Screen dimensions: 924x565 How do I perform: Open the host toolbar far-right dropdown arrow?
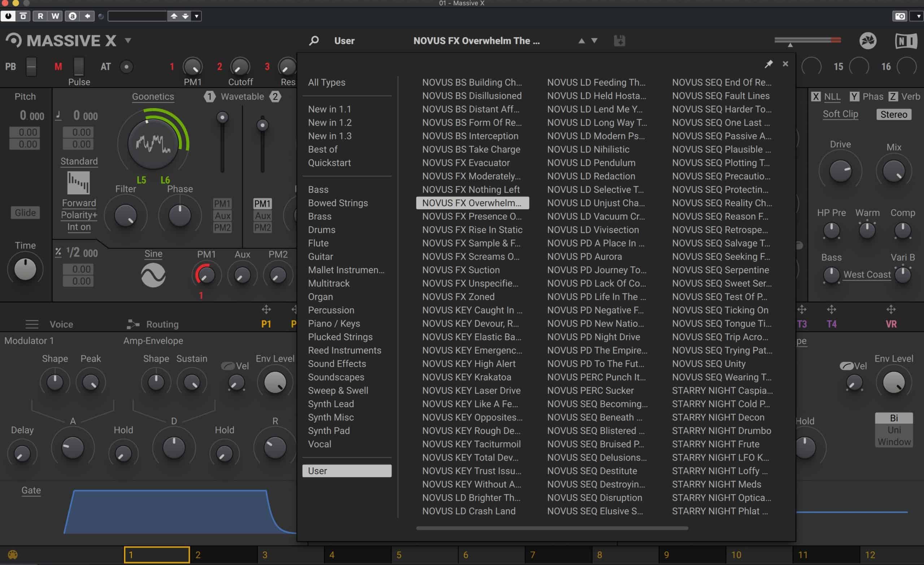(918, 16)
